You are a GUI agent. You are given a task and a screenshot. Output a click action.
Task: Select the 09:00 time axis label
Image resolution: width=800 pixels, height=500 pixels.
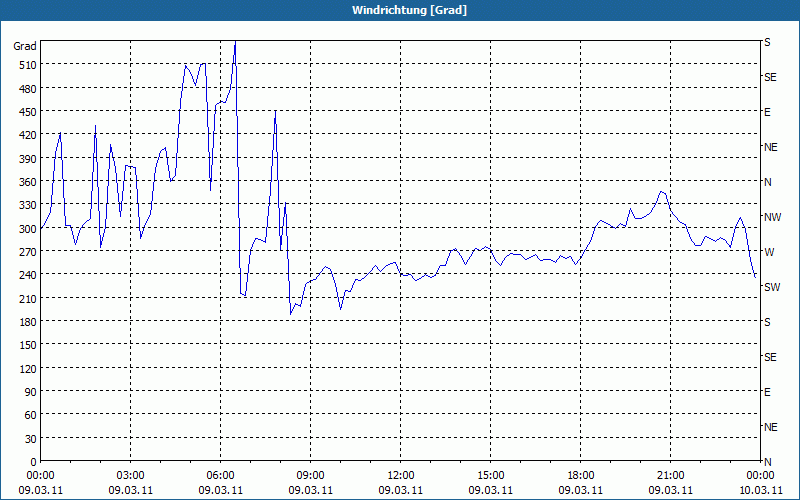point(310,476)
